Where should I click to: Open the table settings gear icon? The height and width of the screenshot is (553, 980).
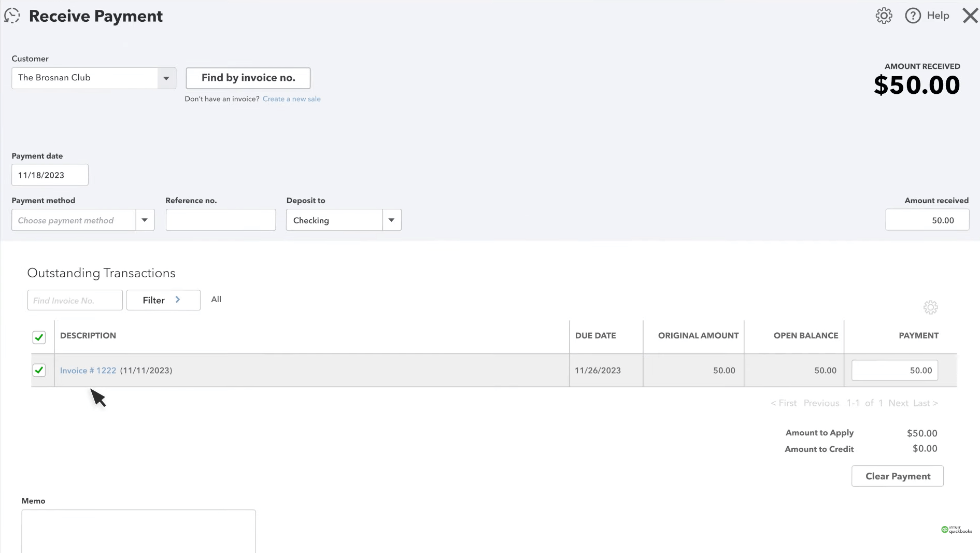pyautogui.click(x=930, y=307)
